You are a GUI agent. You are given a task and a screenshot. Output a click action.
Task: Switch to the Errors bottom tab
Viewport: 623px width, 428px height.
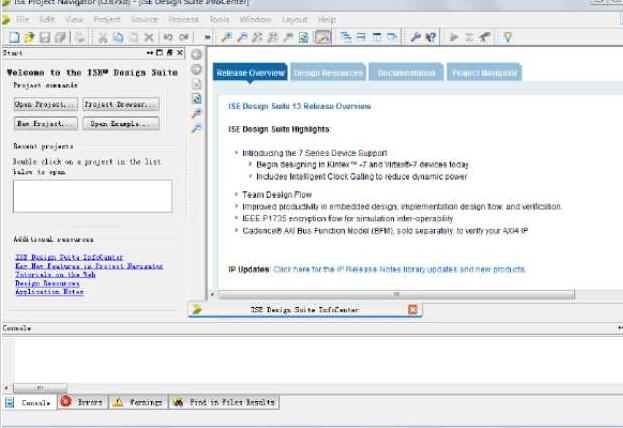tap(83, 403)
